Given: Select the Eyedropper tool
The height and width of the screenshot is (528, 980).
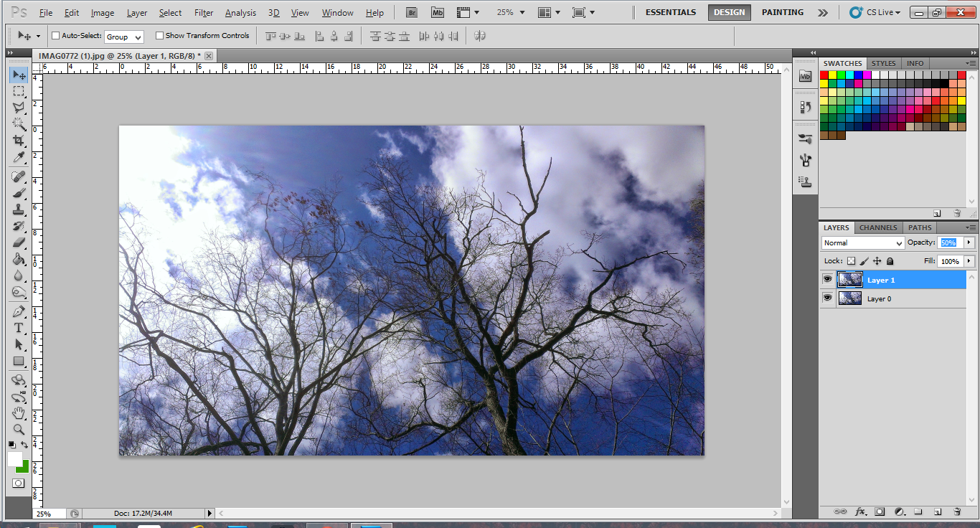Looking at the screenshot, I should tap(19, 157).
